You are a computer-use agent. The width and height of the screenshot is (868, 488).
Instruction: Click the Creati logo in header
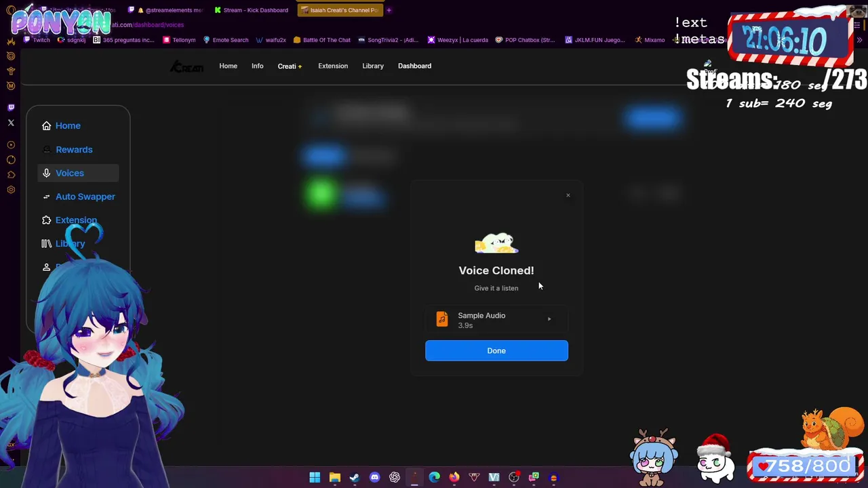[186, 66]
